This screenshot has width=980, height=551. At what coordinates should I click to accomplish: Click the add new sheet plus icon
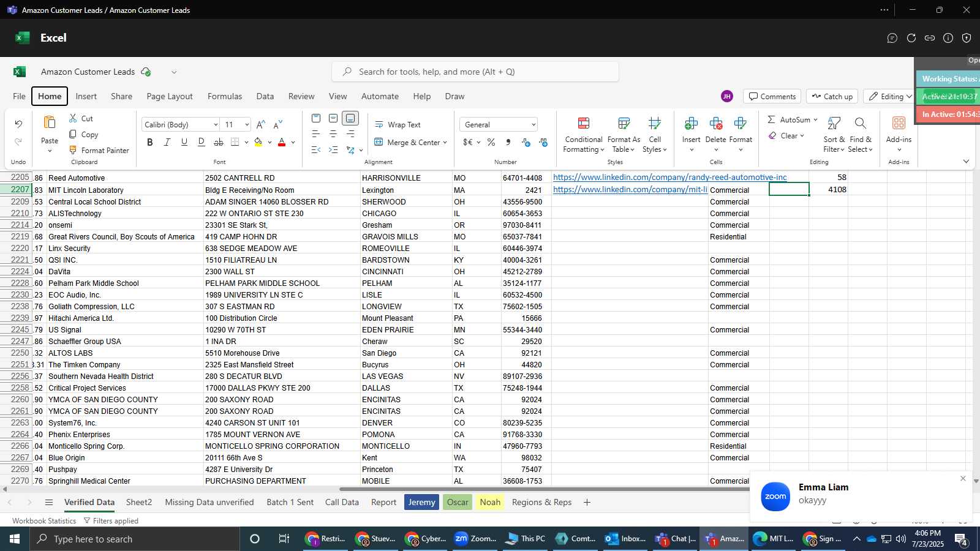pos(587,502)
